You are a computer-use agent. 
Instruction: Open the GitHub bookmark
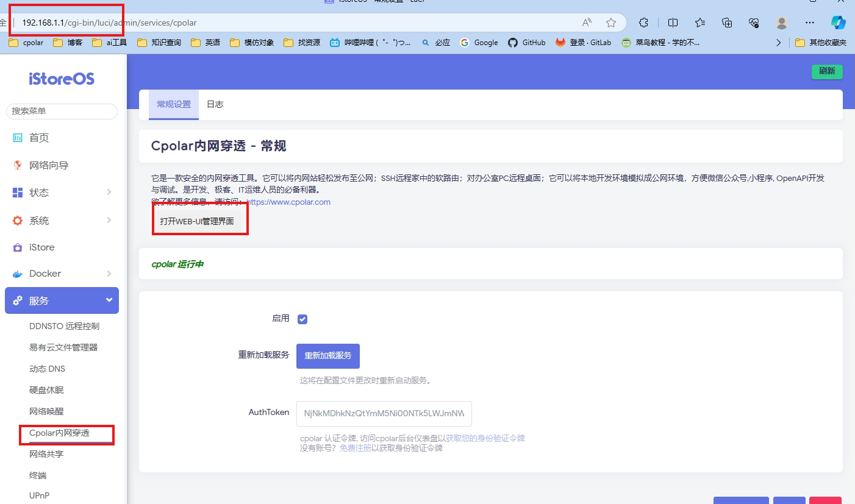(x=527, y=43)
